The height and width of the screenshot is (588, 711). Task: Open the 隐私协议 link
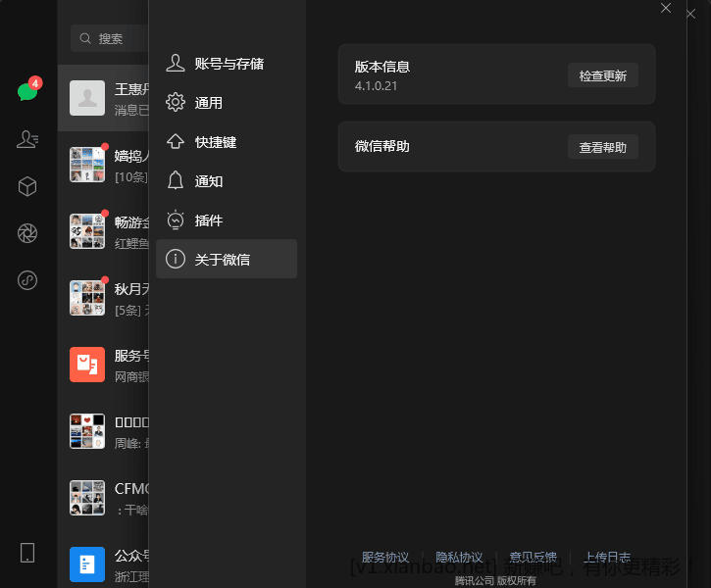459,557
